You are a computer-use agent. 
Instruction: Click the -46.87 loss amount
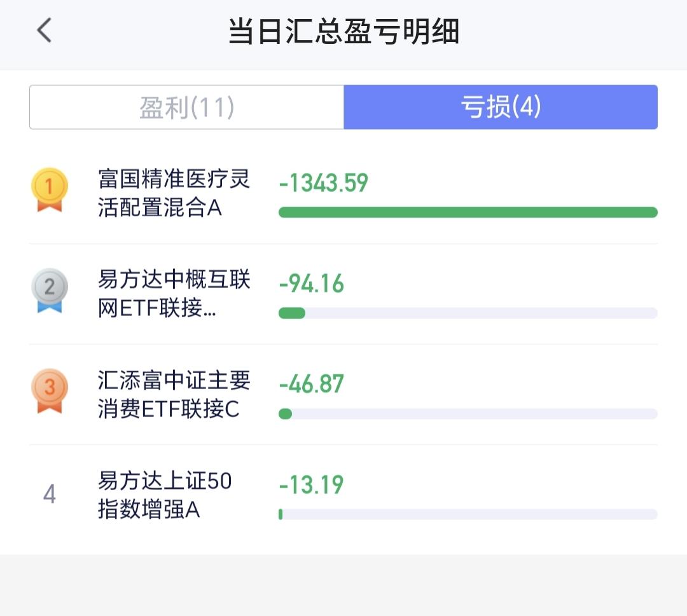(311, 385)
